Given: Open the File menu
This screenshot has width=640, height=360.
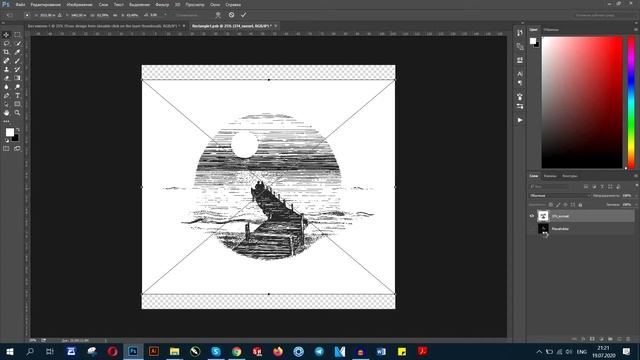Looking at the screenshot, I should click(20, 4).
